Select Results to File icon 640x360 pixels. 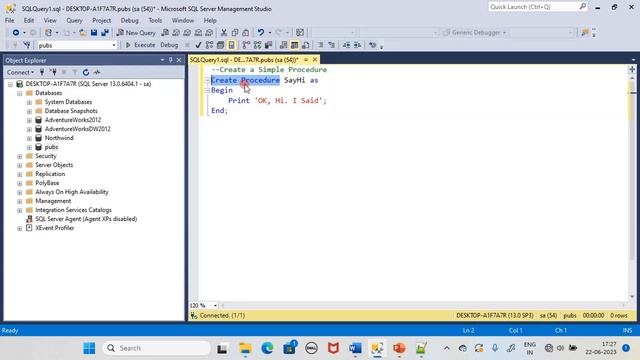coord(305,45)
